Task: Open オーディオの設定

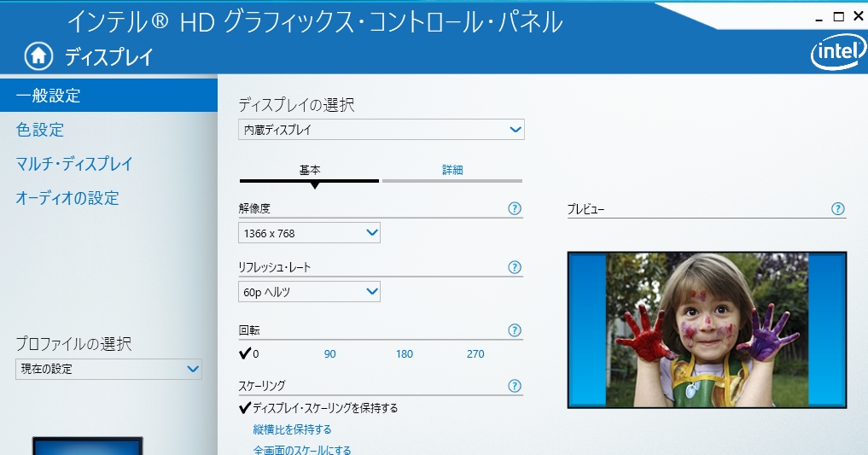Action: pos(67,198)
